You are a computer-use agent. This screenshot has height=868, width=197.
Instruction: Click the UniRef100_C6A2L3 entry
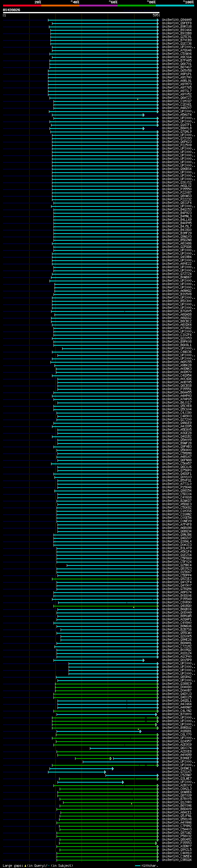(x=176, y=789)
